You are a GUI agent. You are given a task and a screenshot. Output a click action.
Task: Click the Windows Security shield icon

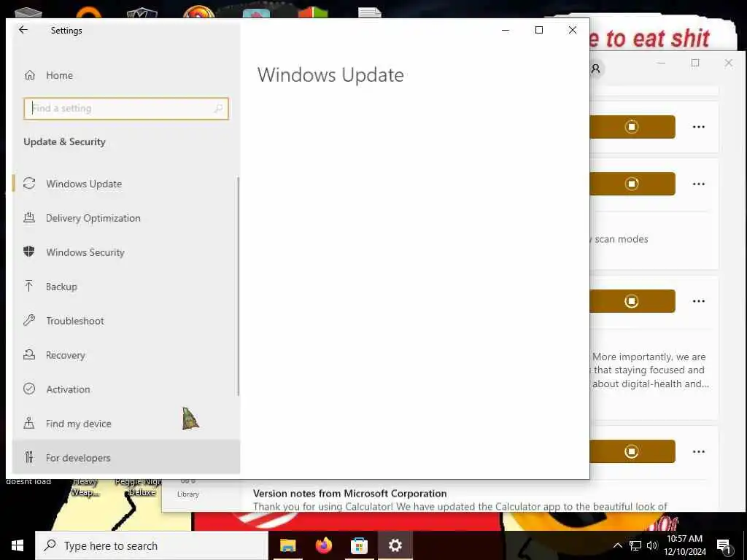point(29,252)
